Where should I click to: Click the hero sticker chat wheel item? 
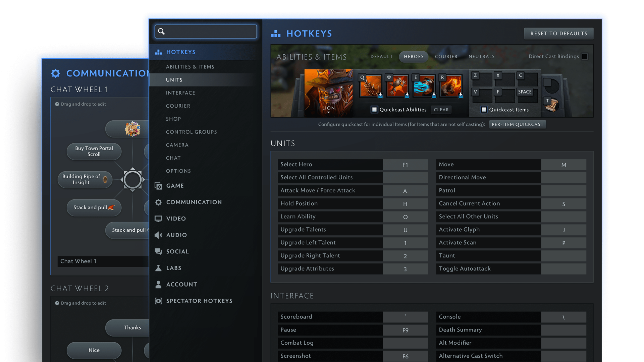pyautogui.click(x=132, y=129)
